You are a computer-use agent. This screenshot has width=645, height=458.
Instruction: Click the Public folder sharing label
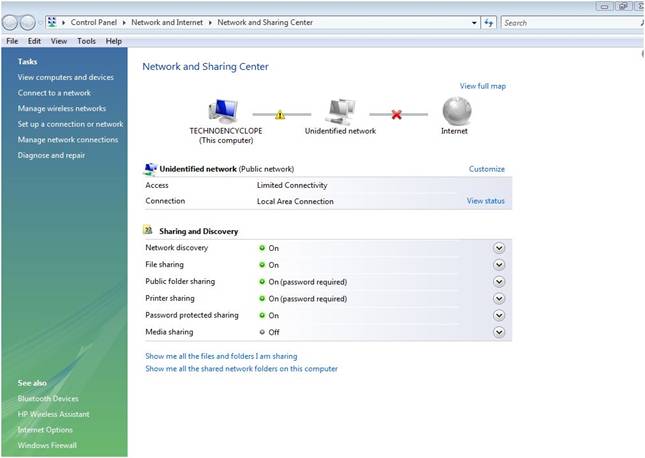click(180, 281)
